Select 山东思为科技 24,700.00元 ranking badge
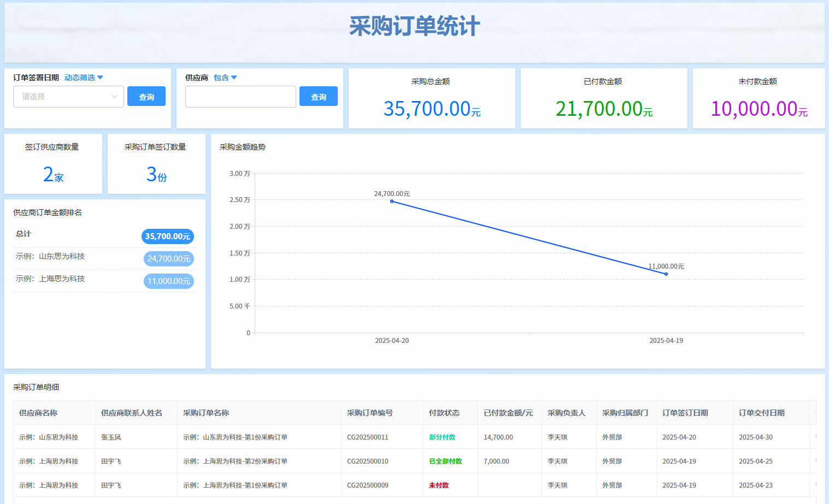The height and width of the screenshot is (504, 829). click(x=169, y=259)
